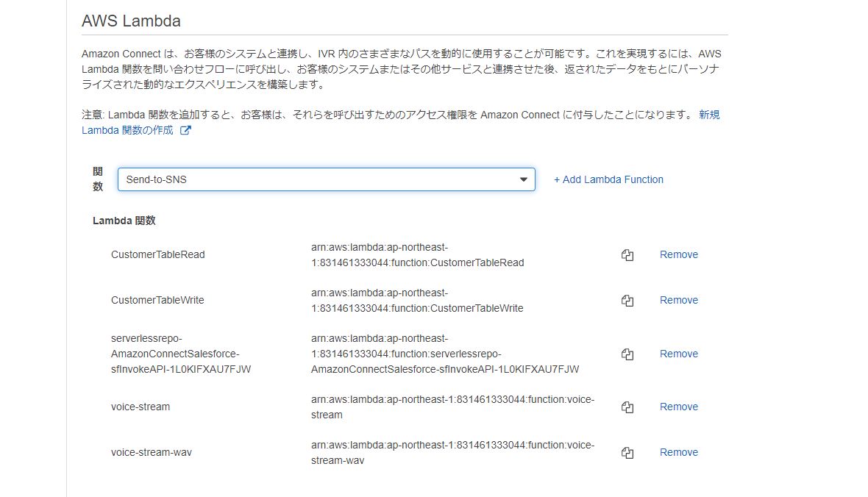Copy the voice-stream function ARN
This screenshot has height=497, width=868.
click(x=627, y=407)
